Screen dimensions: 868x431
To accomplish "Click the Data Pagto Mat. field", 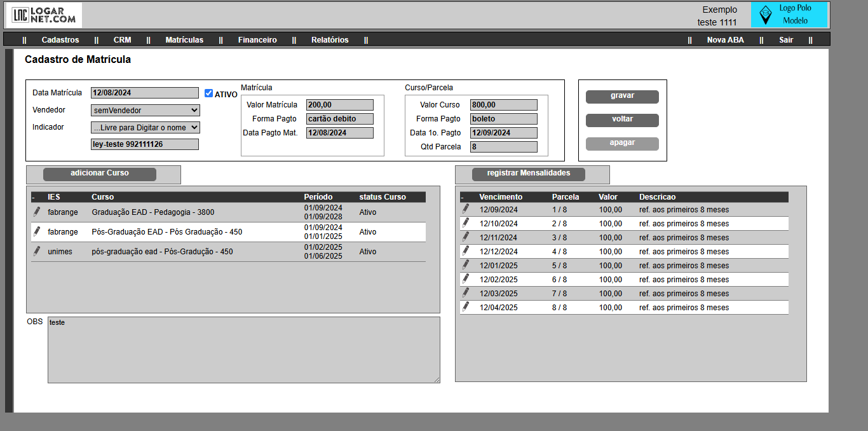I will point(340,133).
